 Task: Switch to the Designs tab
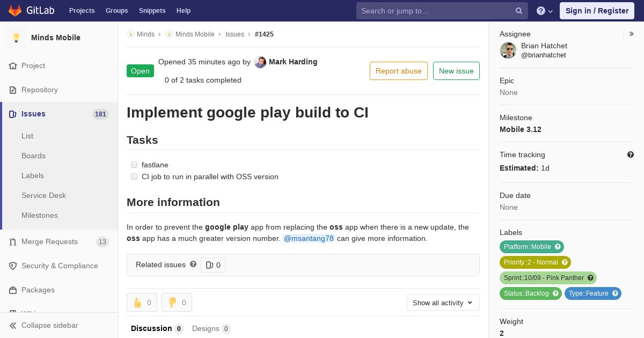click(x=211, y=328)
